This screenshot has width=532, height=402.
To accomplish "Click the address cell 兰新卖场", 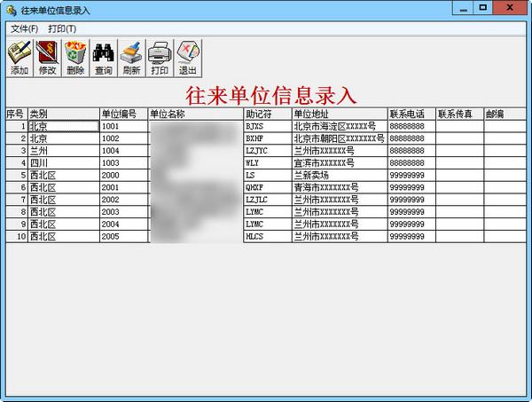I will [340, 175].
